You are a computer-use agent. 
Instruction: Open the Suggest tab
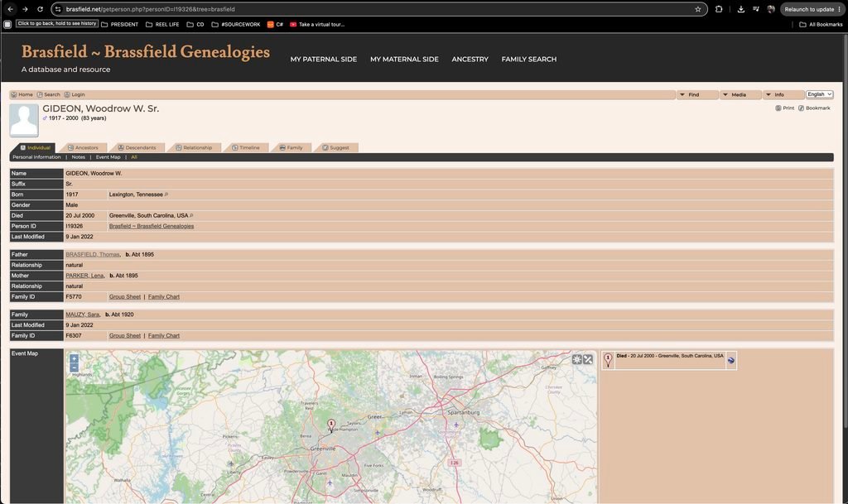pos(336,147)
